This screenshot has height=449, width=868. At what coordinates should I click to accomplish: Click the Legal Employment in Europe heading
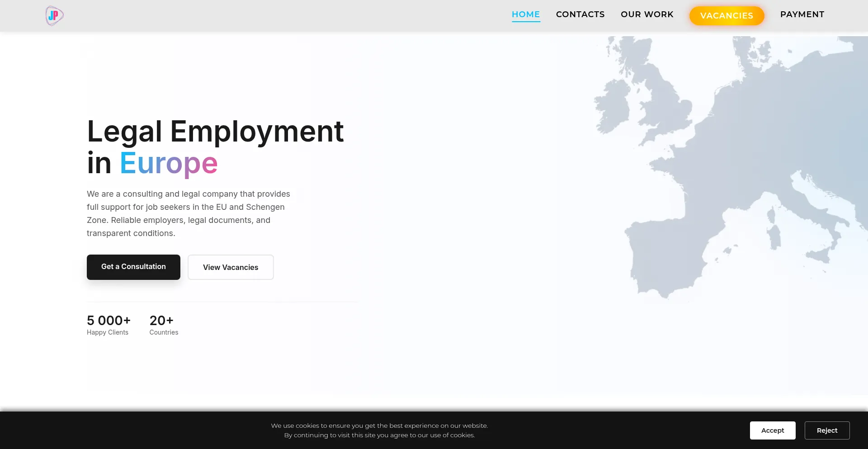[x=215, y=147]
